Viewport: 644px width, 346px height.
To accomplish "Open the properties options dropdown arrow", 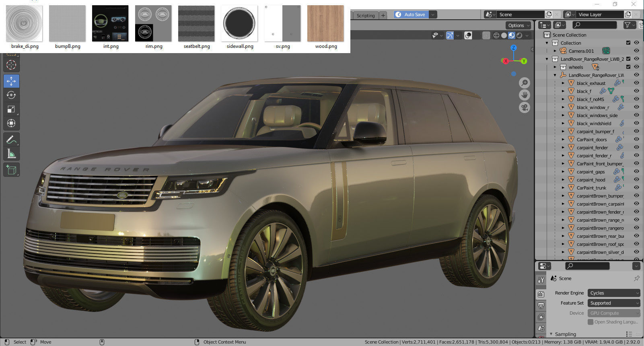I will (636, 266).
